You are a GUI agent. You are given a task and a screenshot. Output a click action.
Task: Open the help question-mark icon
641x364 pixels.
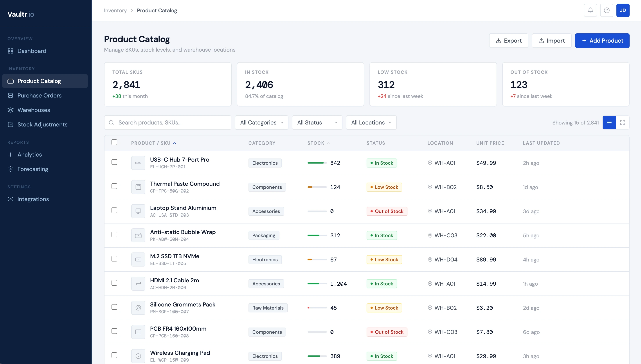[607, 10]
